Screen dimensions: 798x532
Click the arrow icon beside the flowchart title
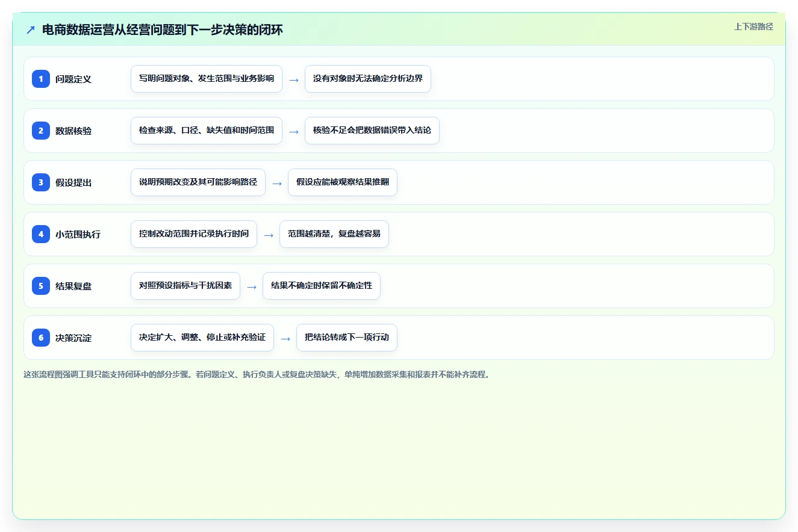[x=31, y=30]
